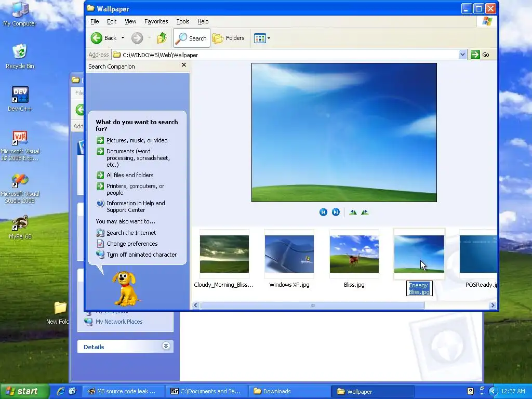Click the Go button next to Address bar

[480, 55]
